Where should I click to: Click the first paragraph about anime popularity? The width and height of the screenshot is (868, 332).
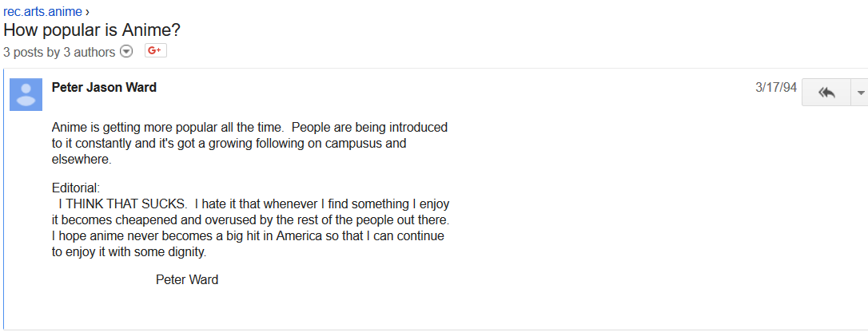click(x=249, y=144)
